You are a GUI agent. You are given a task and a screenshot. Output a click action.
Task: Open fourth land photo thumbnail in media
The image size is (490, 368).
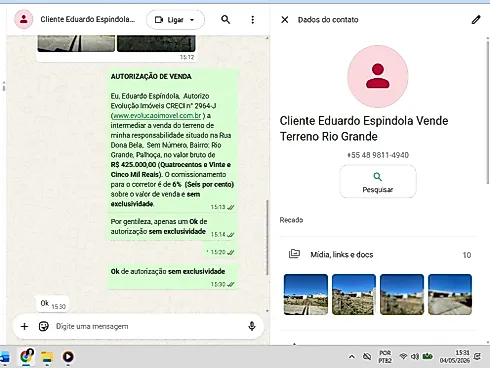450,294
